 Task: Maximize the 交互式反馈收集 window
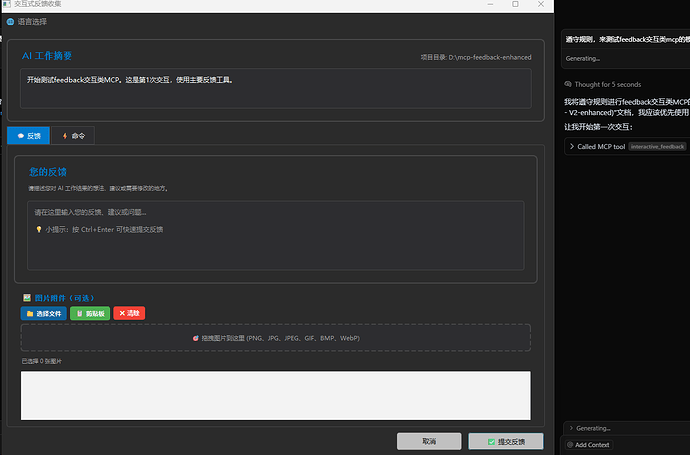[x=515, y=4]
